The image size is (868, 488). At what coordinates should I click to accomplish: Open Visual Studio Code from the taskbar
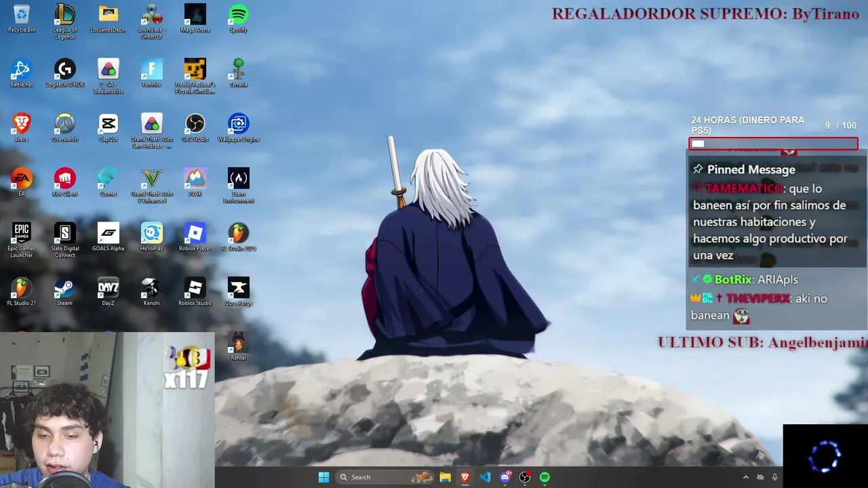(485, 477)
